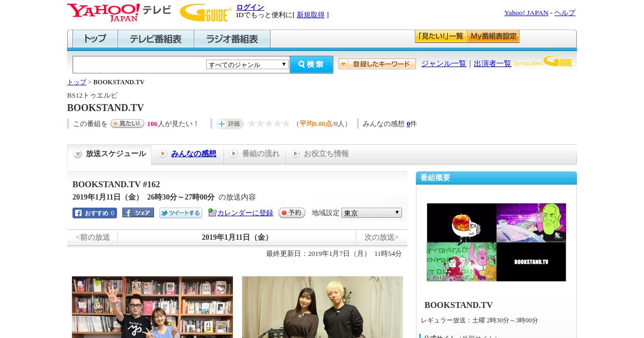644x338 pixels.
Task: Click the G-Guide logo in header
Action: pyautogui.click(x=206, y=13)
